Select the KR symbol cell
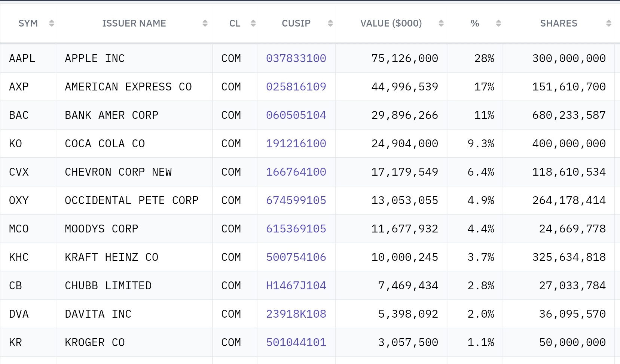620x364 pixels. coord(28,342)
